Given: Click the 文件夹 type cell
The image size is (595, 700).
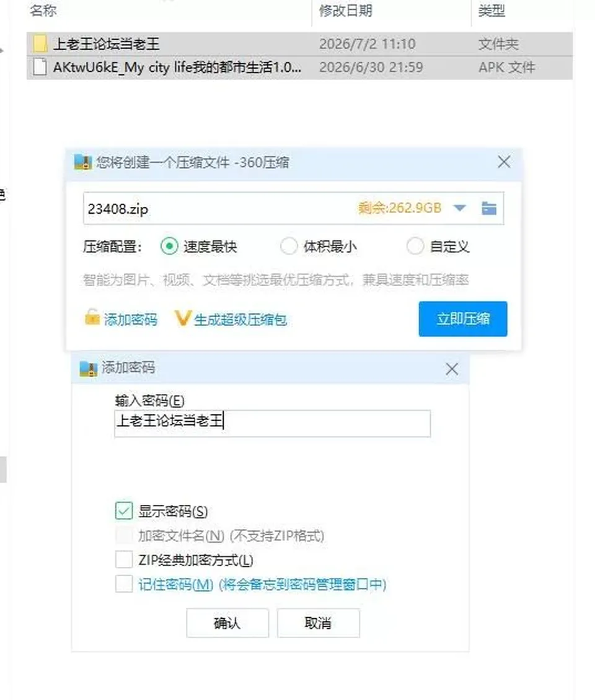Looking at the screenshot, I should [x=498, y=44].
